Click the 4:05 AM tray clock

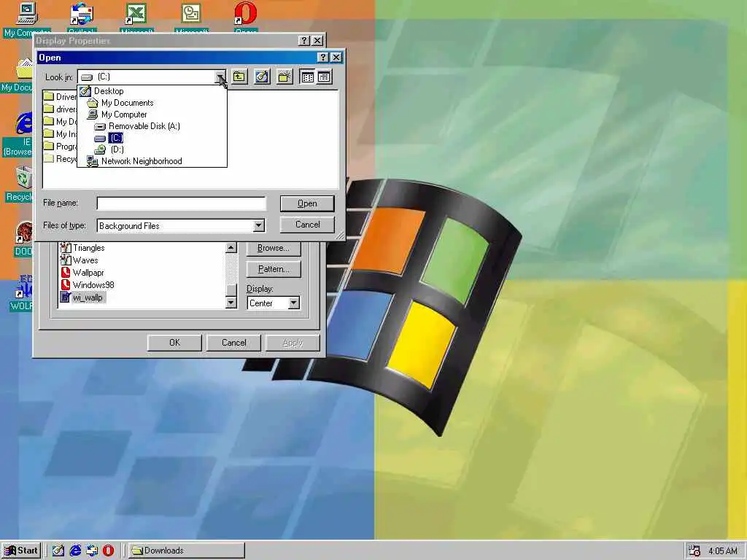click(x=723, y=551)
